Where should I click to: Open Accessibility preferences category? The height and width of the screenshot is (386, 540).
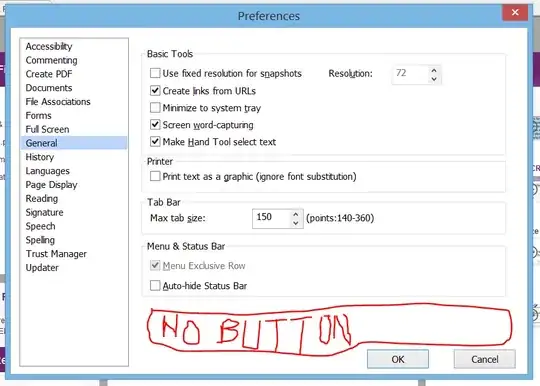(x=49, y=46)
